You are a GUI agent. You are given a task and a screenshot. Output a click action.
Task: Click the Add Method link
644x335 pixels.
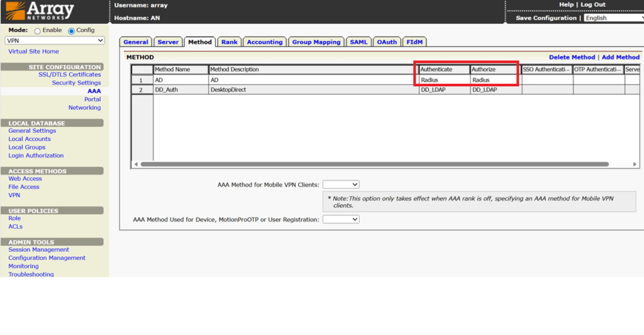[621, 57]
